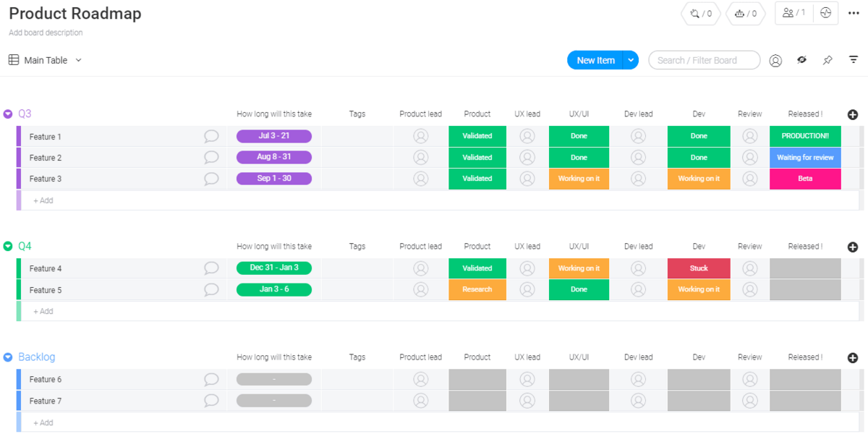The image size is (868, 434).
Task: Click the Search / Filter Board field
Action: (704, 60)
